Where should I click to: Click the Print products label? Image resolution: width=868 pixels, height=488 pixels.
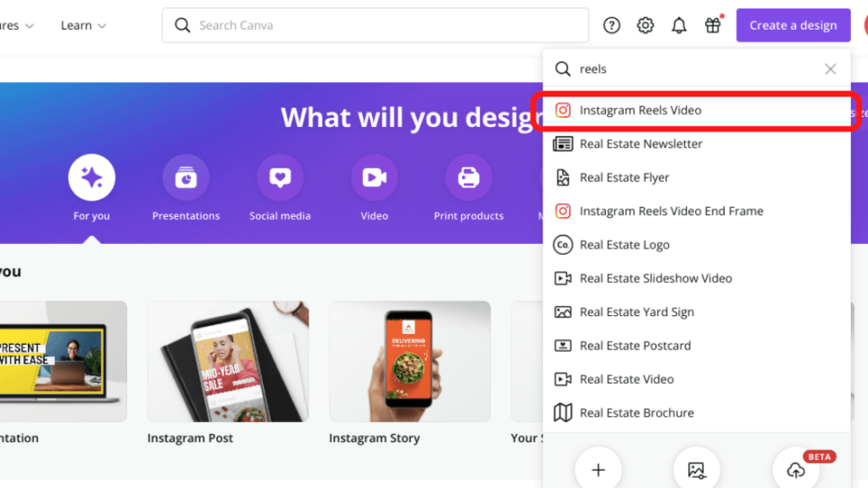coord(468,216)
